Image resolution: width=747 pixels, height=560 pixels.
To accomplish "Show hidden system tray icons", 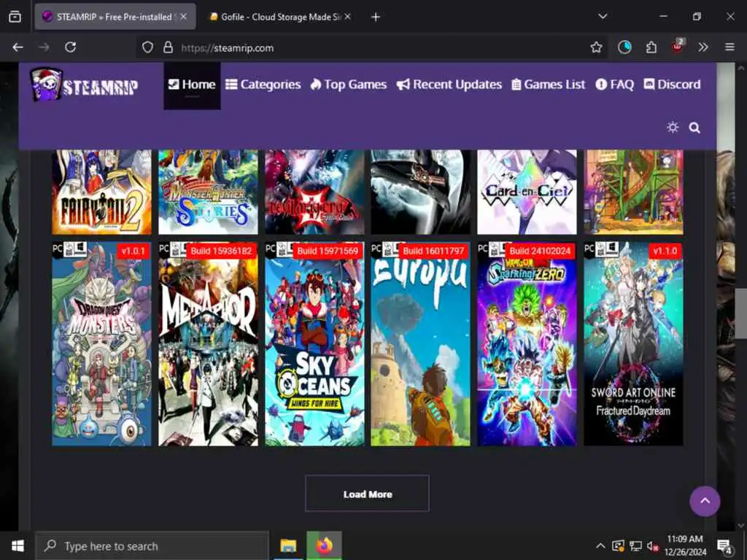I will click(601, 545).
